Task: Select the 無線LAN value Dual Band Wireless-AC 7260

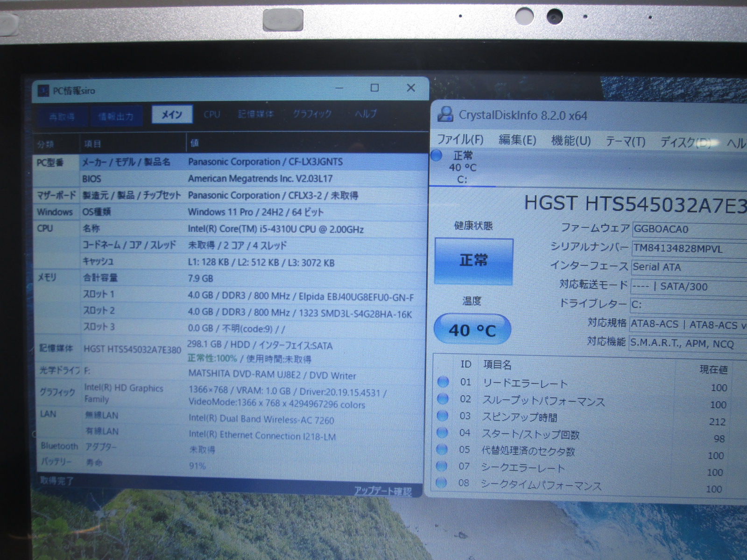Action: pyautogui.click(x=261, y=419)
